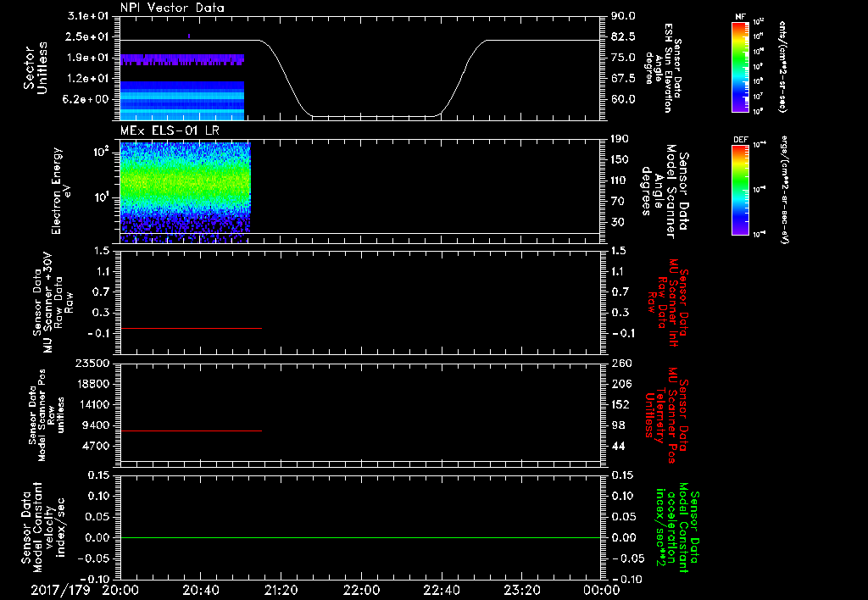
Task: Pick the 22:00 time axis label
Action: click(x=363, y=590)
